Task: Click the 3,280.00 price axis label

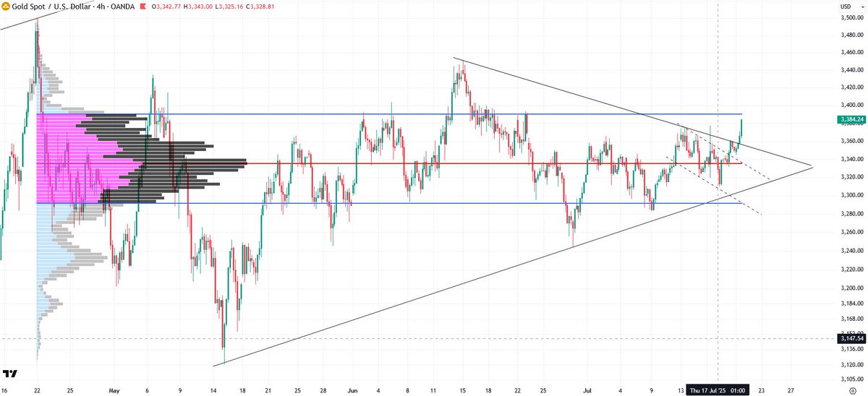Action: pos(851,213)
